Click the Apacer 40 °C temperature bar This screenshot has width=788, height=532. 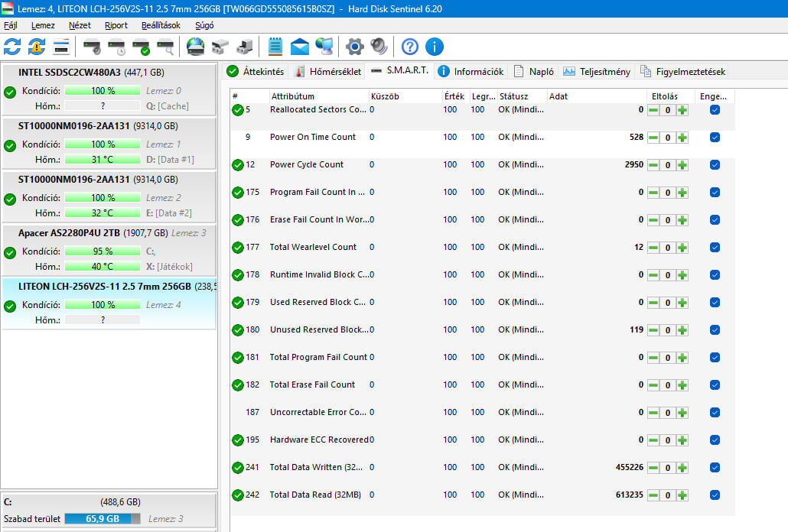pos(103,267)
